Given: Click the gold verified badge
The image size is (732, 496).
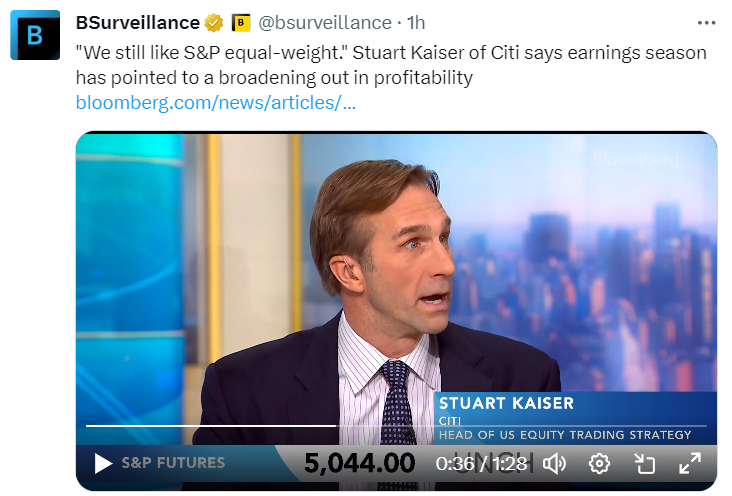Looking at the screenshot, I should [213, 22].
